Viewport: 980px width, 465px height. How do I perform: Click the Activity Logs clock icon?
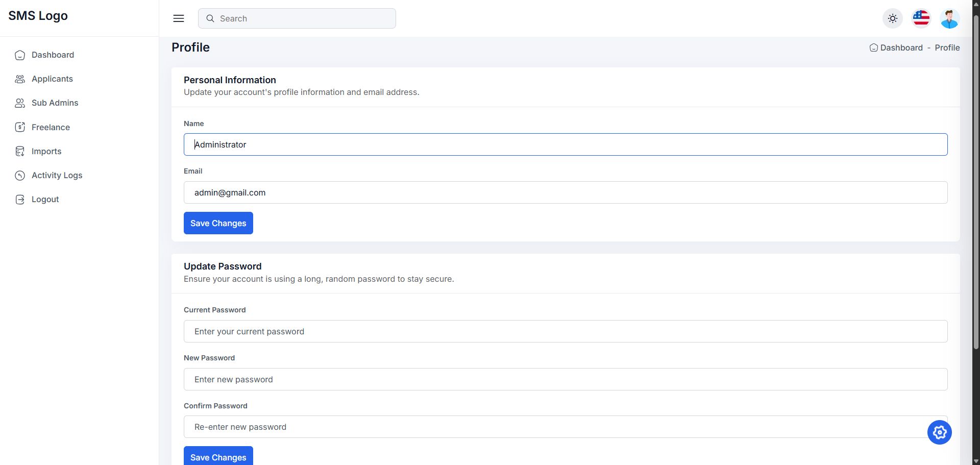pyautogui.click(x=20, y=176)
